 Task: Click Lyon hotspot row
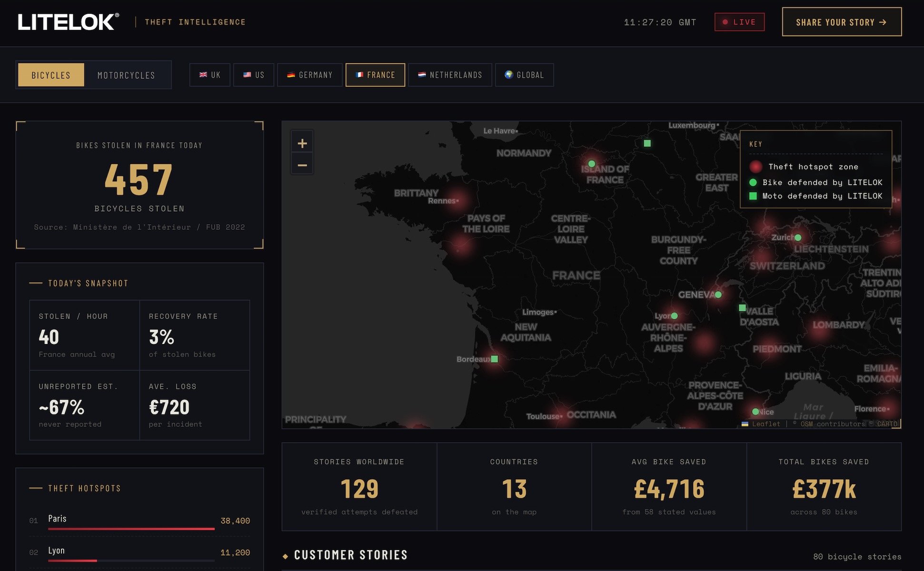pos(139,553)
